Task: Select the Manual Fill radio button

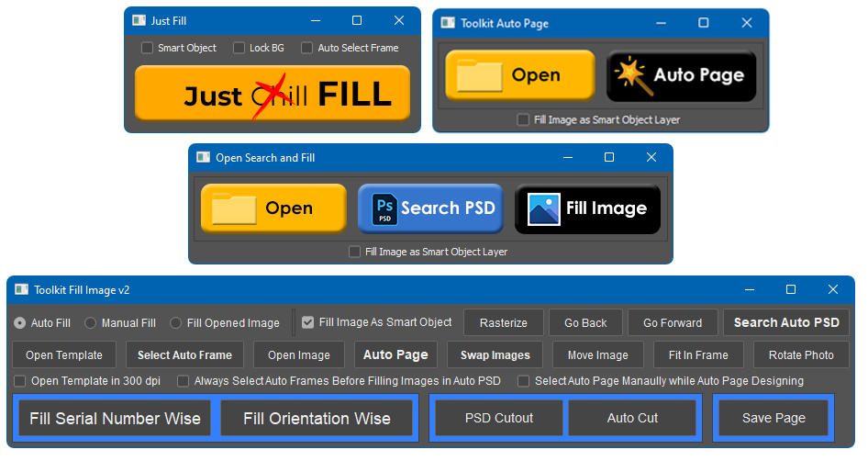Action: point(91,323)
